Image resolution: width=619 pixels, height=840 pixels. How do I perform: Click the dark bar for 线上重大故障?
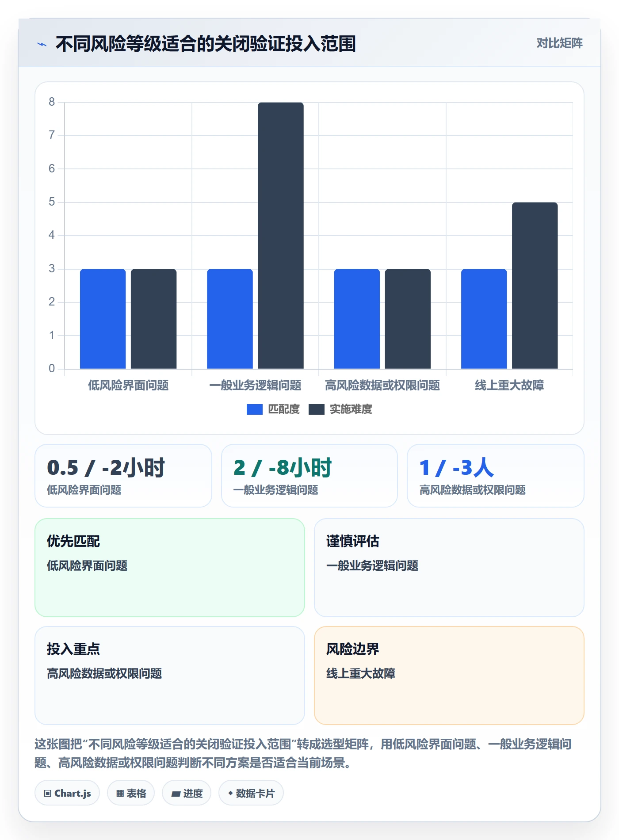(535, 286)
